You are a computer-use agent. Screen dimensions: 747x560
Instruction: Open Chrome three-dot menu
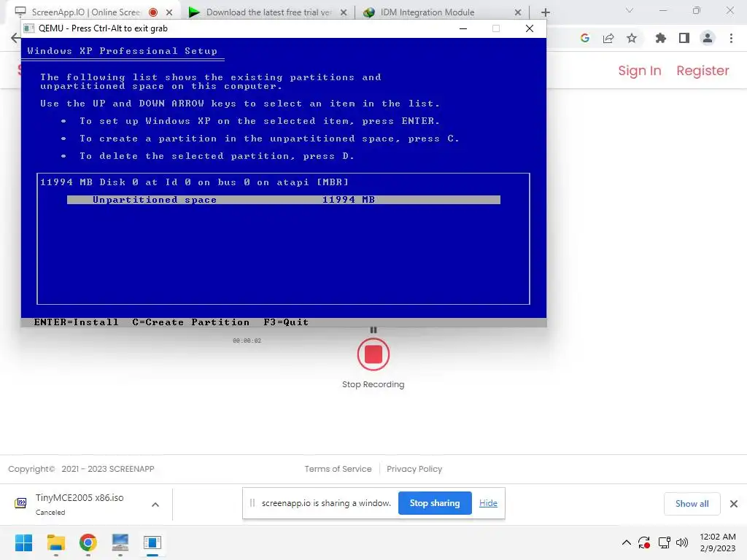tap(731, 38)
